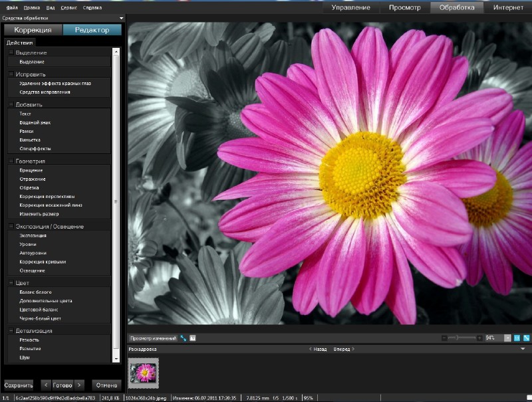Screen dimensions: 532x402
Task: Switch to the Коррекция tab
Action: [33, 30]
